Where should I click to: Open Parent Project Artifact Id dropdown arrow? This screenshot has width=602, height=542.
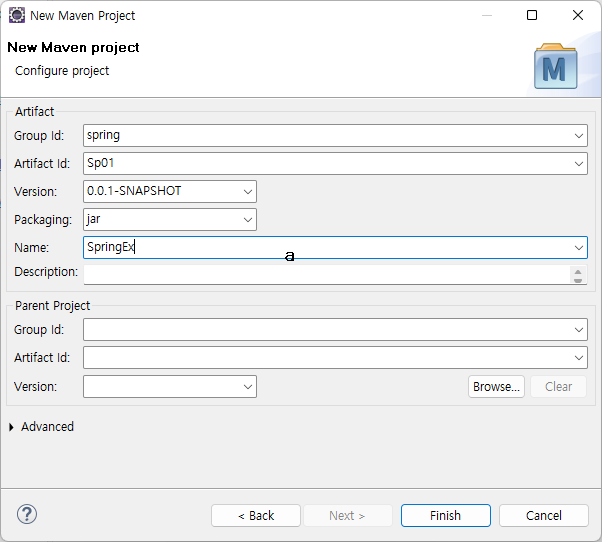click(x=579, y=358)
